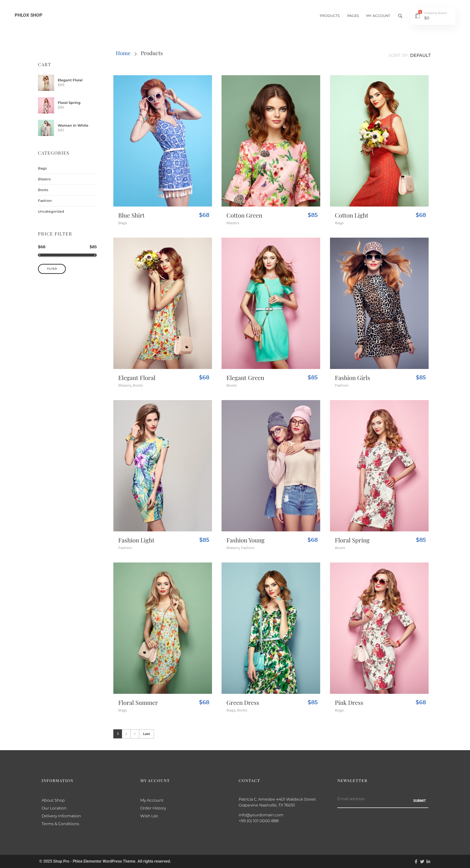Open the Pages menu in header
The image size is (470, 868).
352,16
